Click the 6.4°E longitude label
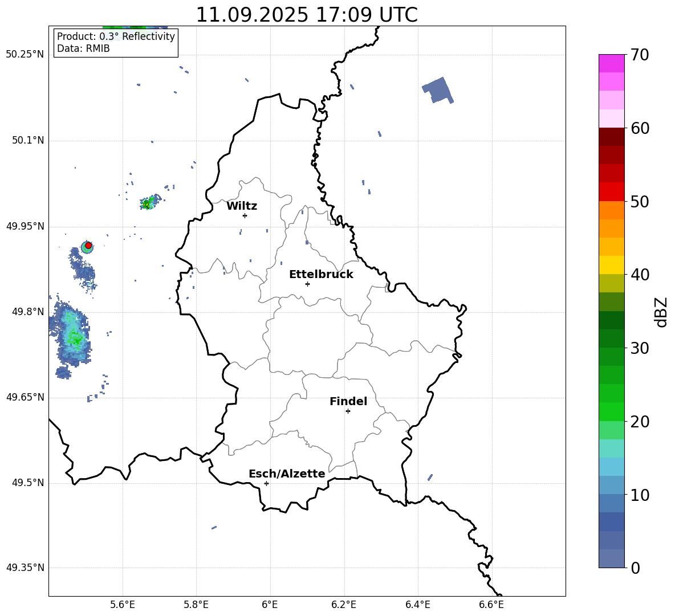Screen dimensions: 675x616 (x=418, y=605)
